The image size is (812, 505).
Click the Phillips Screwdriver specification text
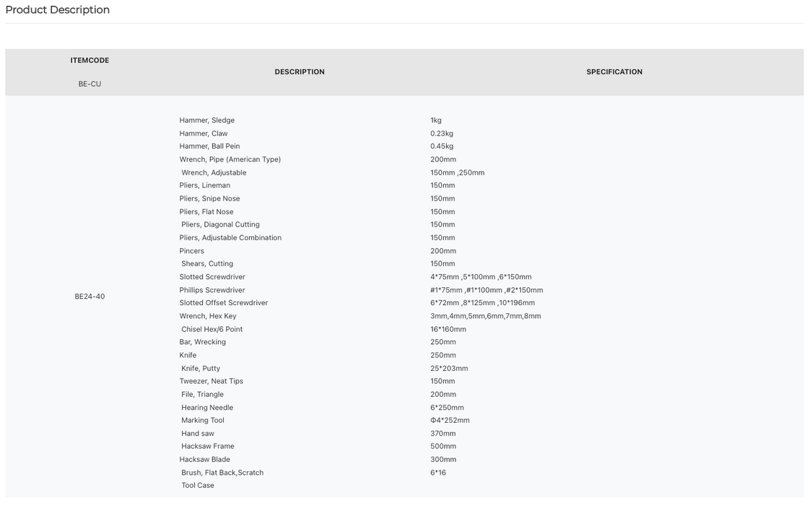486,290
